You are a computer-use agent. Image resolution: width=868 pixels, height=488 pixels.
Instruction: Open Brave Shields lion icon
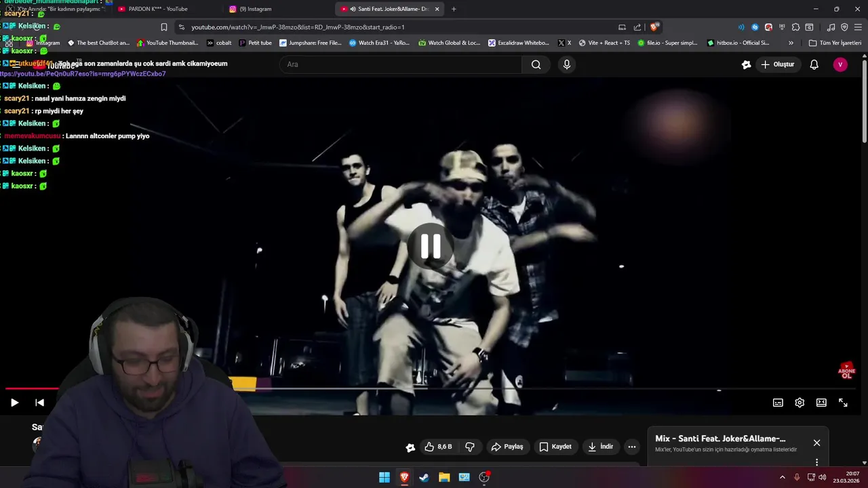point(654,27)
